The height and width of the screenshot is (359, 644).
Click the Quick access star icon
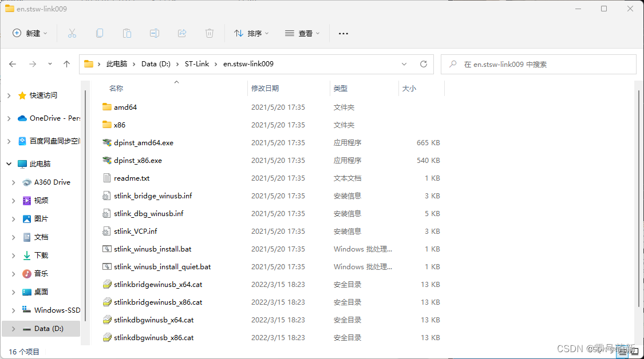pyautogui.click(x=22, y=95)
